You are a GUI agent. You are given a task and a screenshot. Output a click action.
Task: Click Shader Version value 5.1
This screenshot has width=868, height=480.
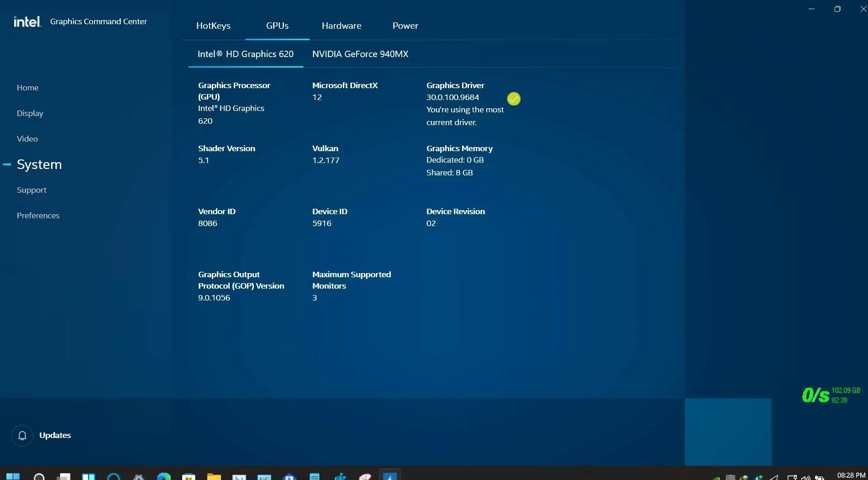[203, 160]
